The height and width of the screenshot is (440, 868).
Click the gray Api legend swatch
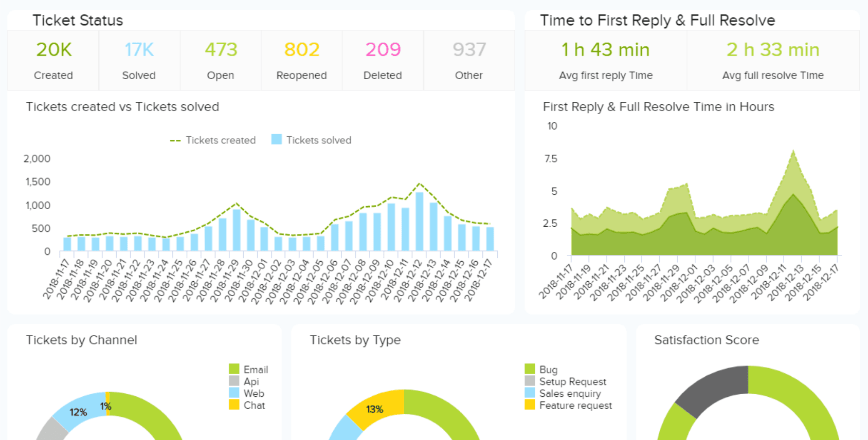click(x=234, y=381)
